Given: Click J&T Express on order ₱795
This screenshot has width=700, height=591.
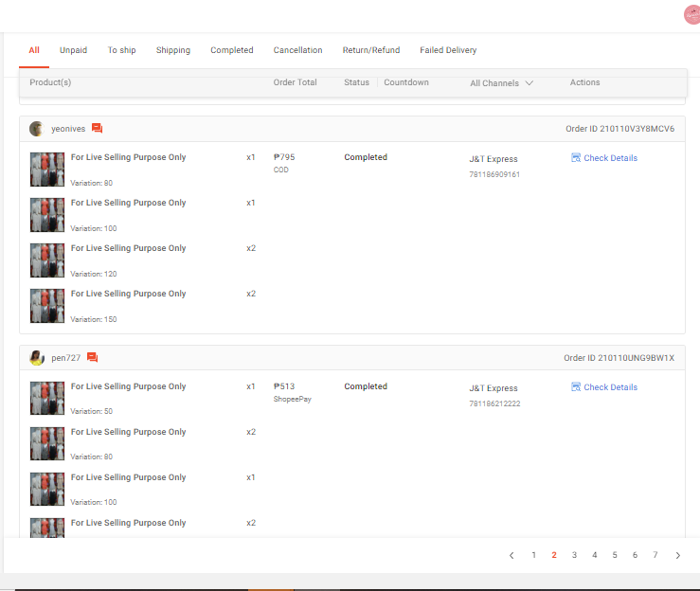Looking at the screenshot, I should [x=494, y=159].
